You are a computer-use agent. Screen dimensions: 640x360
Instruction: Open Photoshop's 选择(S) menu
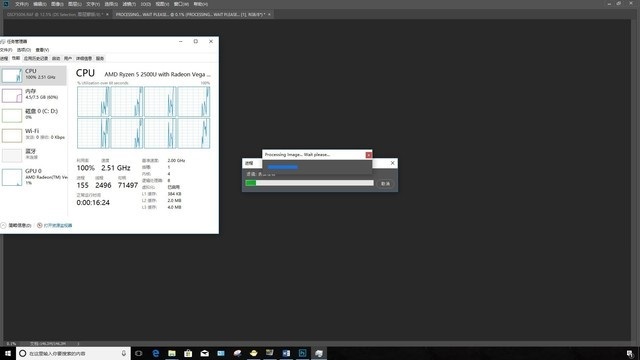click(111, 4)
